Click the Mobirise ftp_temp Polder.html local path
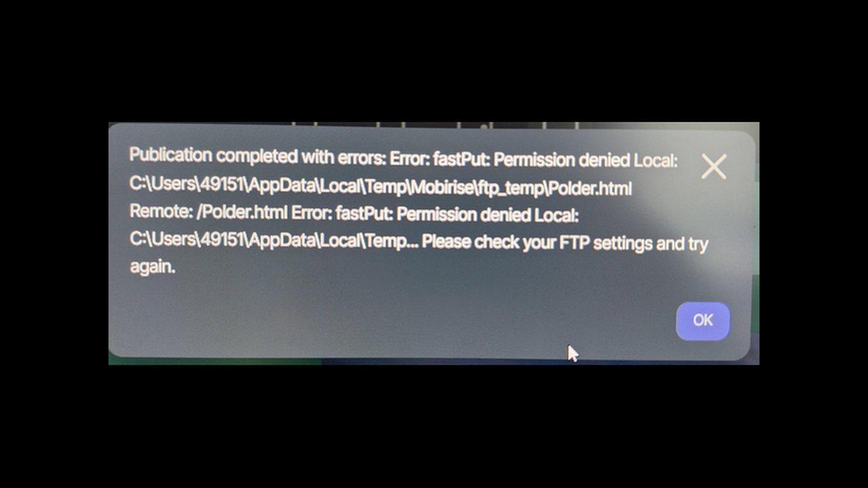This screenshot has height=488, width=868. click(380, 186)
